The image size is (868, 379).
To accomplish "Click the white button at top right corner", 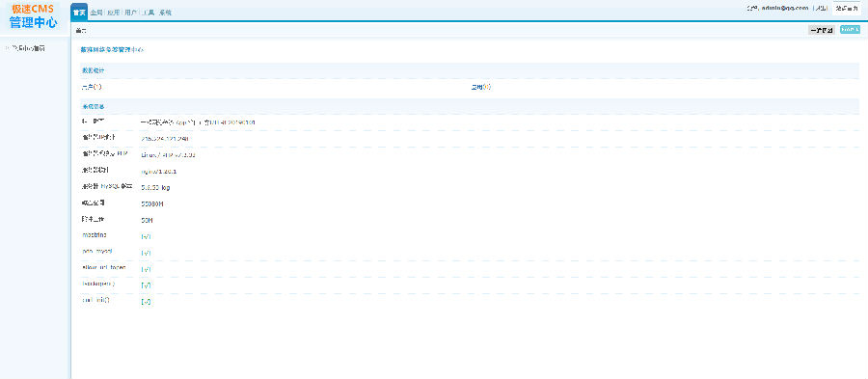I will [x=847, y=9].
